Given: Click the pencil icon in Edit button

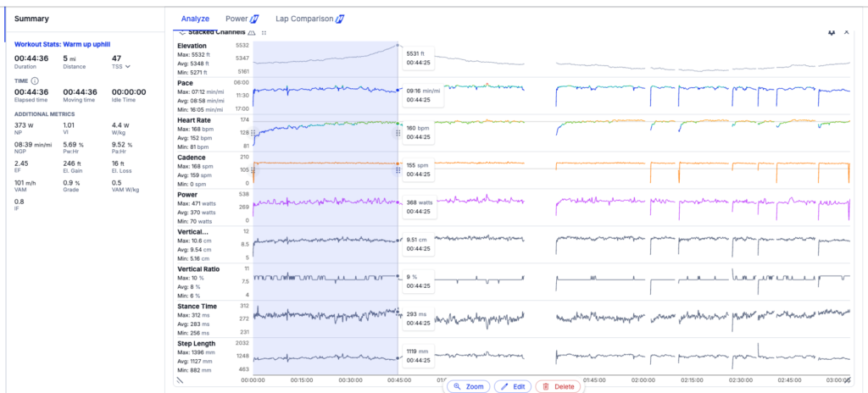Looking at the screenshot, I should pyautogui.click(x=504, y=386).
